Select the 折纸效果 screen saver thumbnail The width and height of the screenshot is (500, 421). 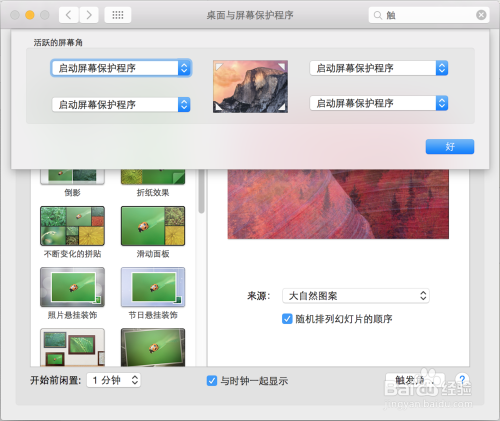[153, 177]
